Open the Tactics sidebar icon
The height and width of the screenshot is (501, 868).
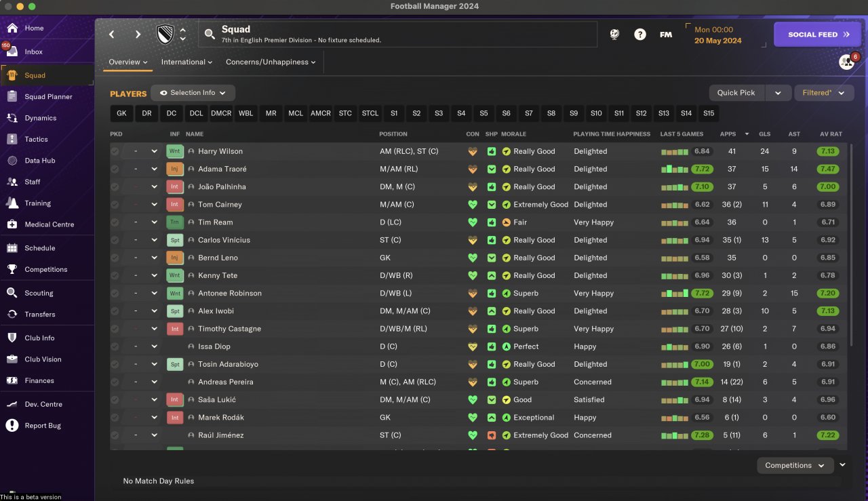pyautogui.click(x=12, y=140)
